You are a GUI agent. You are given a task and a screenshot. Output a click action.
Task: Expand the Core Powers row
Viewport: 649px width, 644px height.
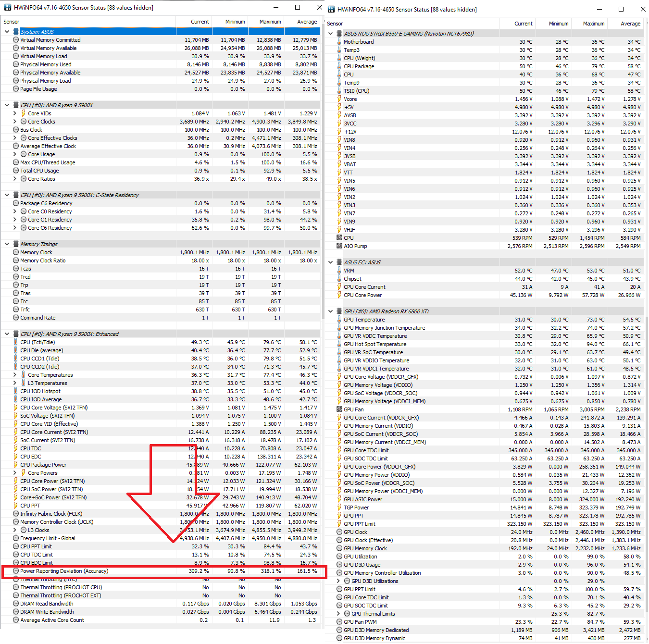[x=14, y=473]
